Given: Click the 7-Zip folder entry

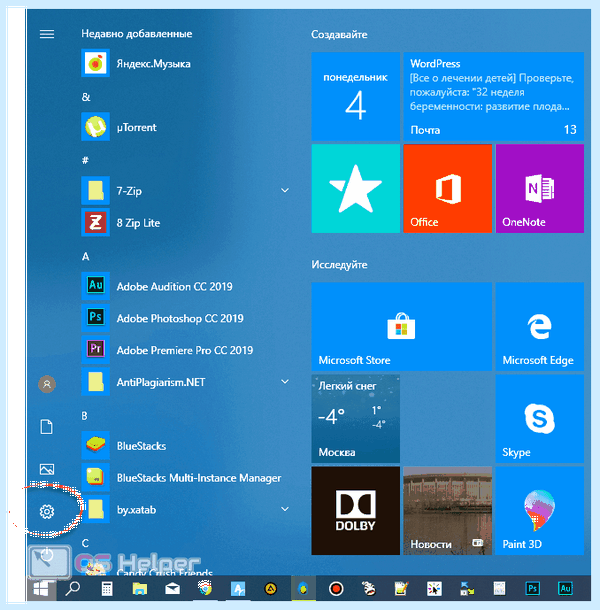Looking at the screenshot, I should pos(186,191).
